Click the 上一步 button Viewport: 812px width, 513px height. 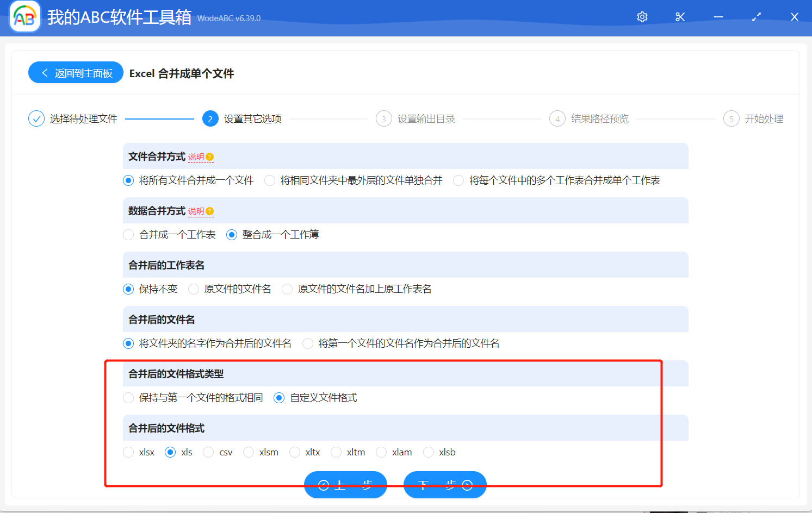[x=345, y=484]
